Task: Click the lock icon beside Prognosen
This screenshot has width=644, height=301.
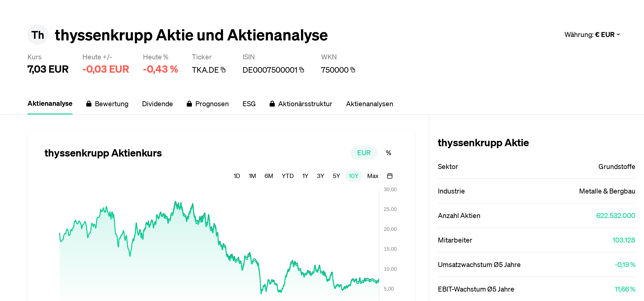Action: (189, 104)
